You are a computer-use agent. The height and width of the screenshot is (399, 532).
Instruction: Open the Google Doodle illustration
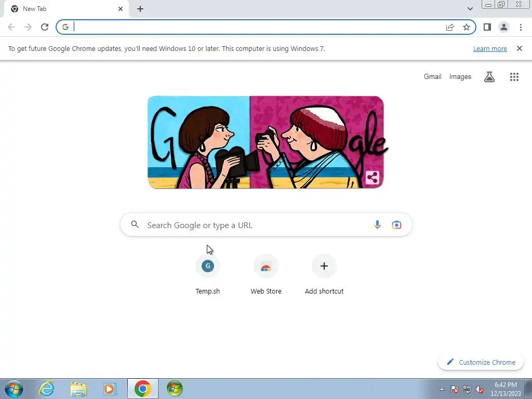pyautogui.click(x=266, y=142)
